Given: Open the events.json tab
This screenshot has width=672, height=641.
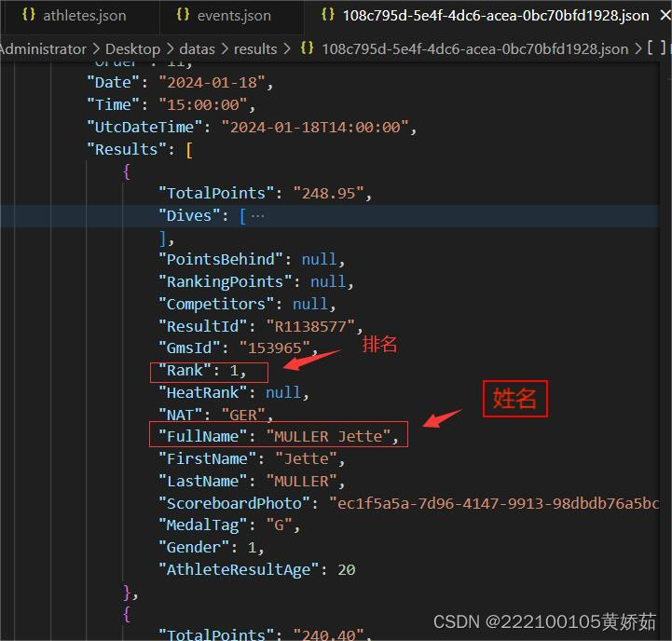Looking at the screenshot, I should [231, 16].
